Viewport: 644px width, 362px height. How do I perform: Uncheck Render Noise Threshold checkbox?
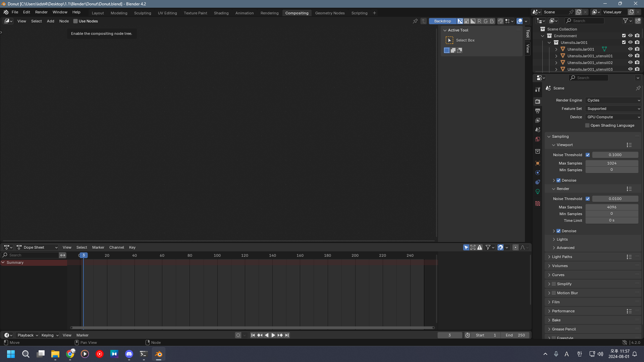coord(588,199)
